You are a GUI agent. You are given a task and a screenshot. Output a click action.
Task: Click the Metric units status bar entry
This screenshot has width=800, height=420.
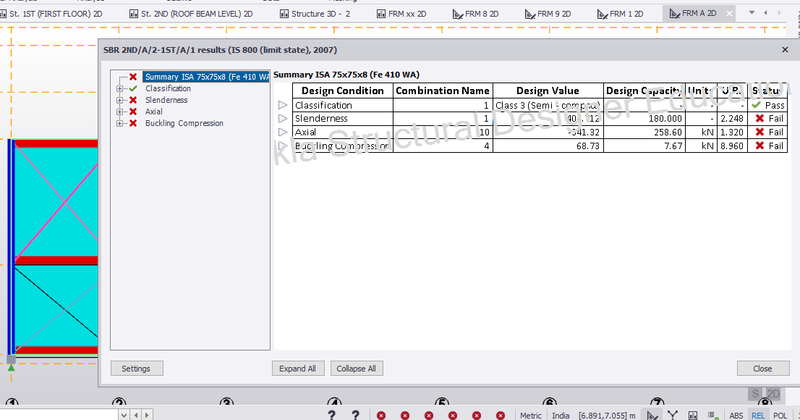coord(531,415)
